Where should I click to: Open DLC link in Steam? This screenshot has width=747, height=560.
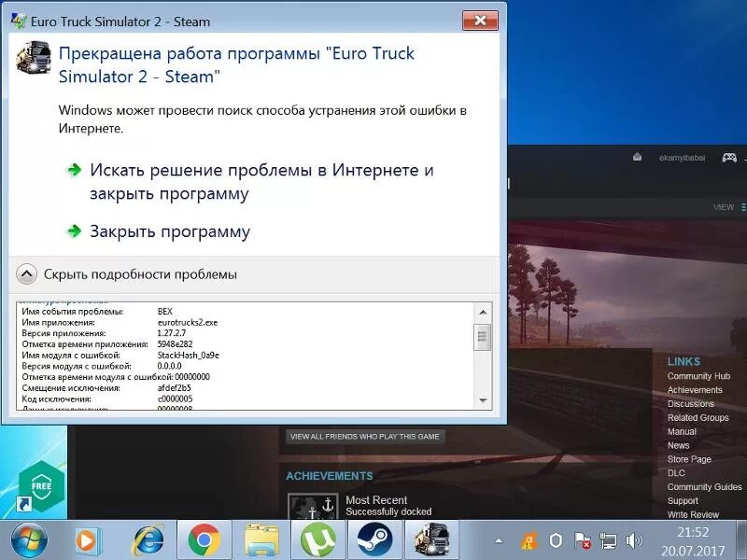click(x=676, y=473)
